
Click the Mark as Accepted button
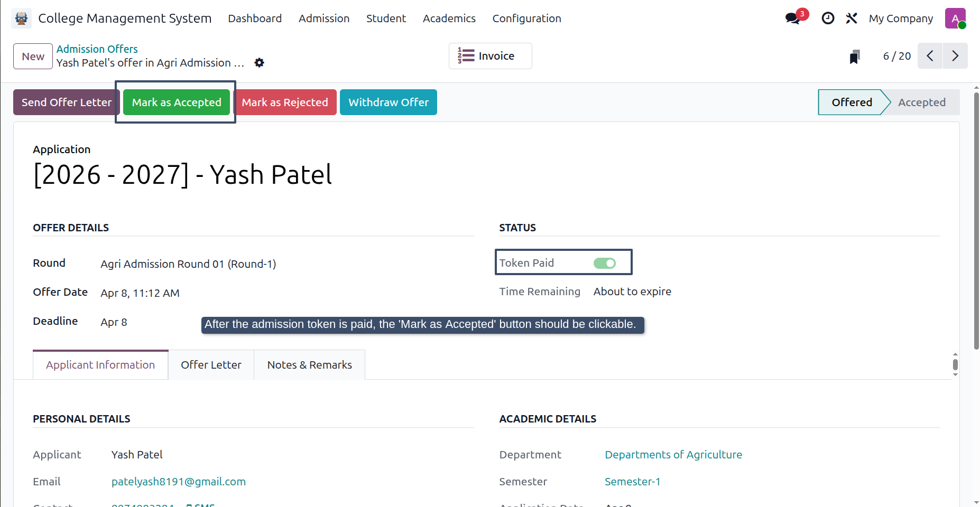point(177,102)
